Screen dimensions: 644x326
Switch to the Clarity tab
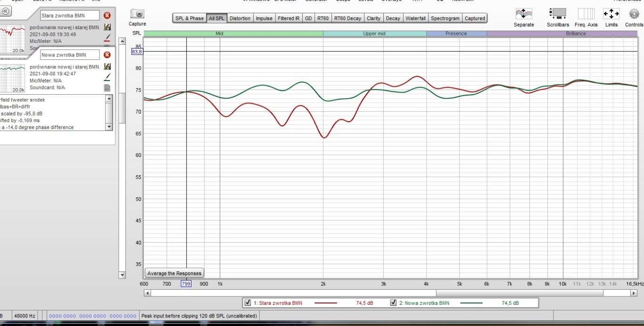click(x=373, y=18)
